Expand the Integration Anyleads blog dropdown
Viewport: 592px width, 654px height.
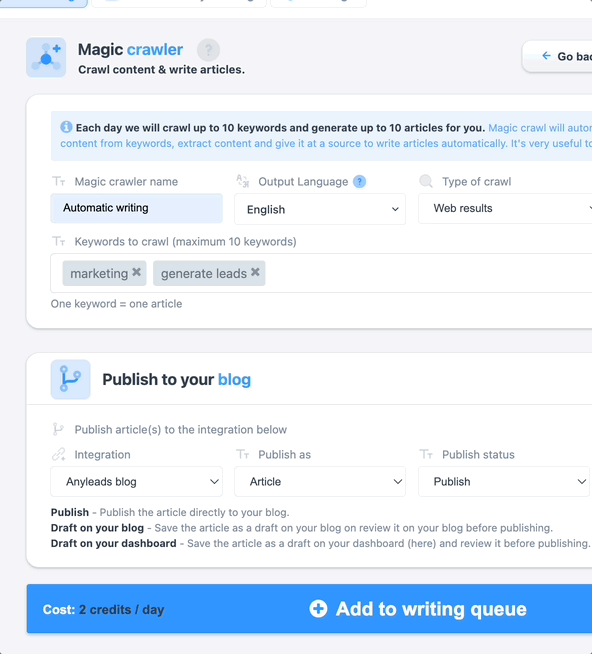coord(136,481)
